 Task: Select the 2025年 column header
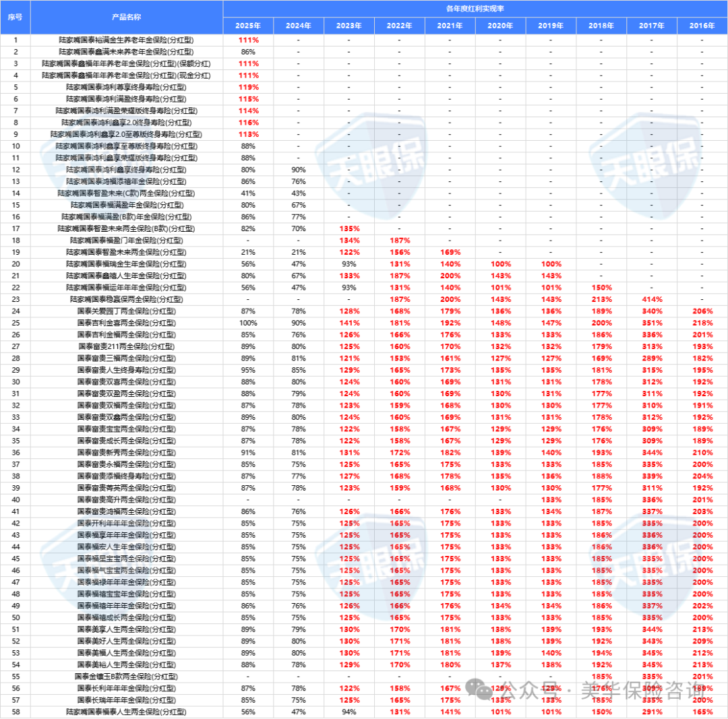(x=248, y=26)
